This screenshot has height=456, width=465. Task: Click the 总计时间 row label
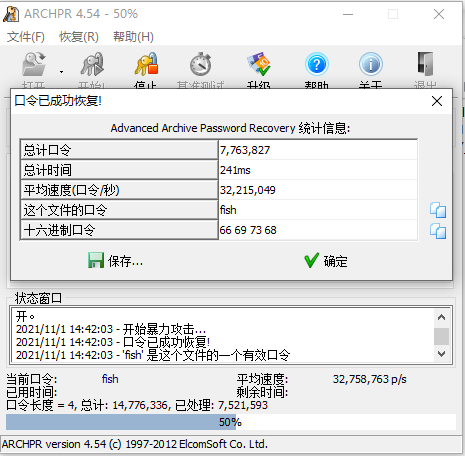click(x=119, y=170)
